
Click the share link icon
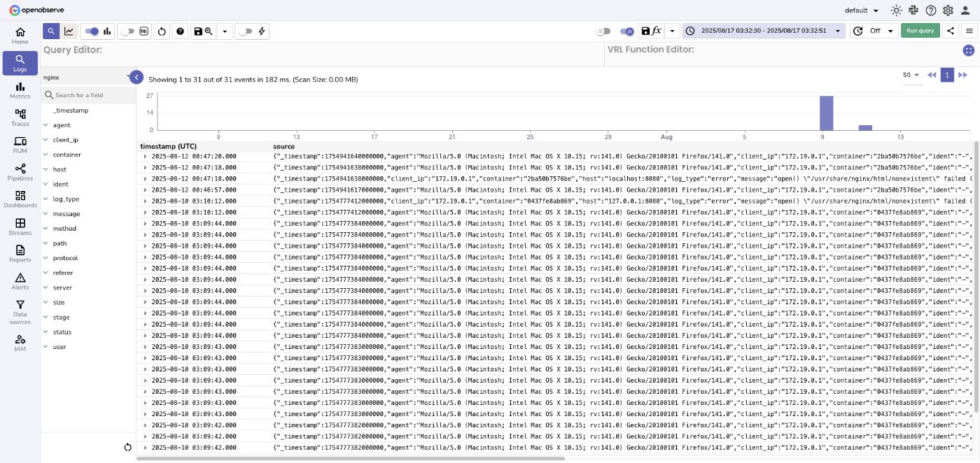coord(951,31)
